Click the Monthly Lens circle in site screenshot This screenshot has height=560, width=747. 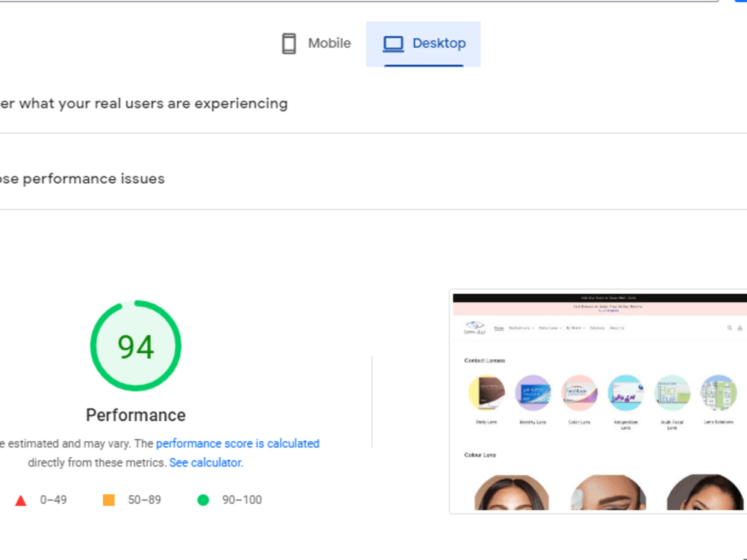[x=533, y=393]
